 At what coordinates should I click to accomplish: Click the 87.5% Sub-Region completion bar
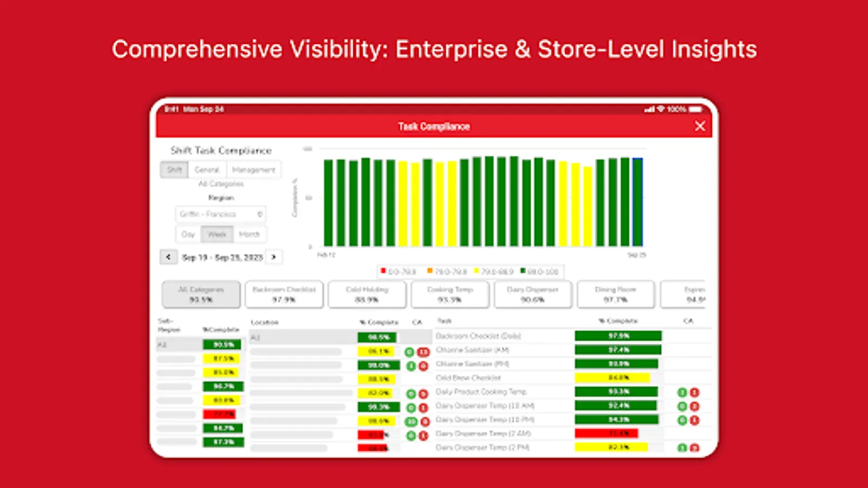tap(221, 358)
